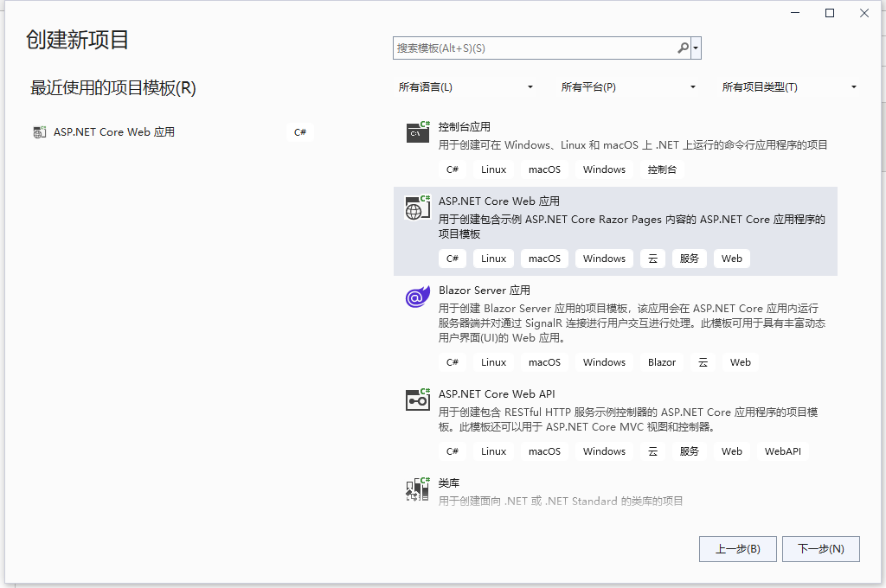Click the recent ASP.NET Core Web template icon
Image resolution: width=886 pixels, height=588 pixels.
tap(40, 132)
